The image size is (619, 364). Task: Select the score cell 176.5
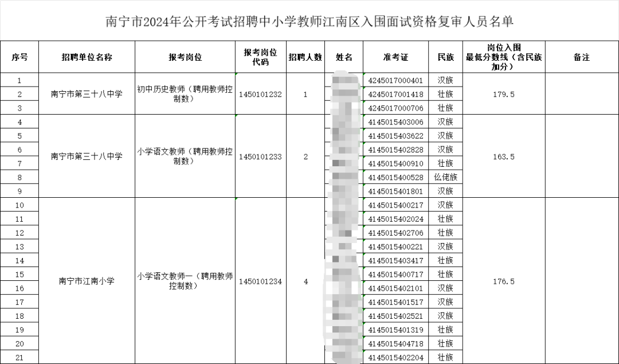pyautogui.click(x=504, y=281)
